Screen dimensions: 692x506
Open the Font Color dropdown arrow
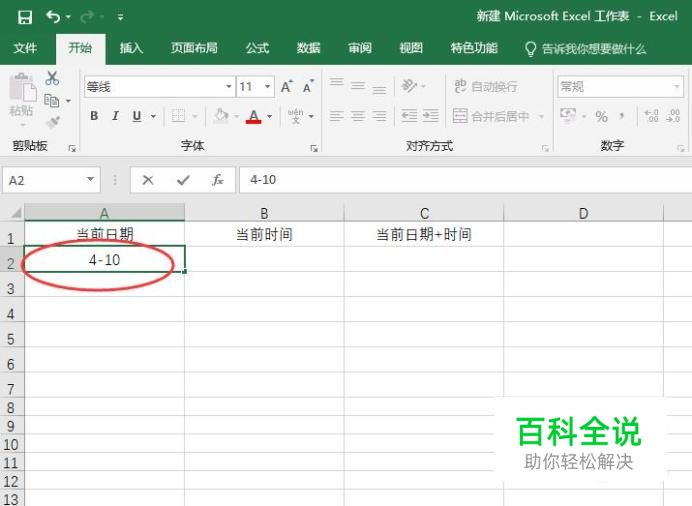click(270, 116)
